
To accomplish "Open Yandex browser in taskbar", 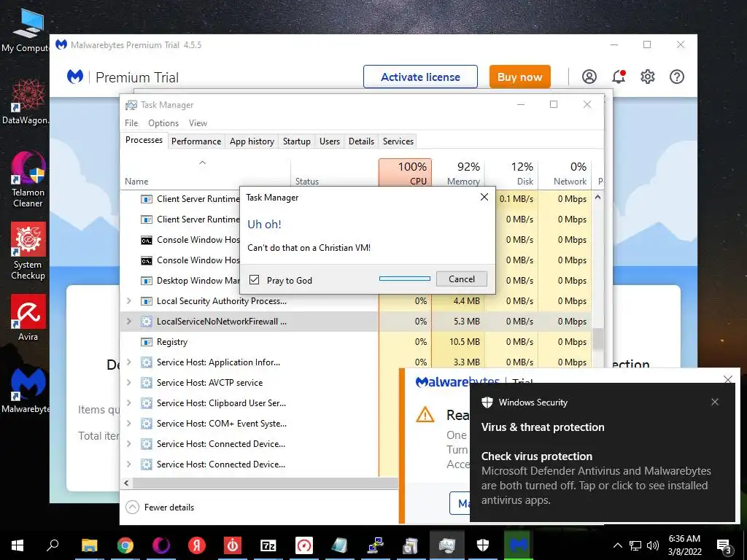I will click(196, 545).
